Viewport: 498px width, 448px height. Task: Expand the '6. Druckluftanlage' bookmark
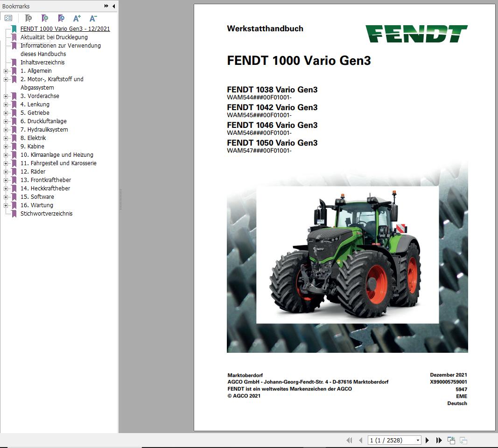tap(6, 121)
